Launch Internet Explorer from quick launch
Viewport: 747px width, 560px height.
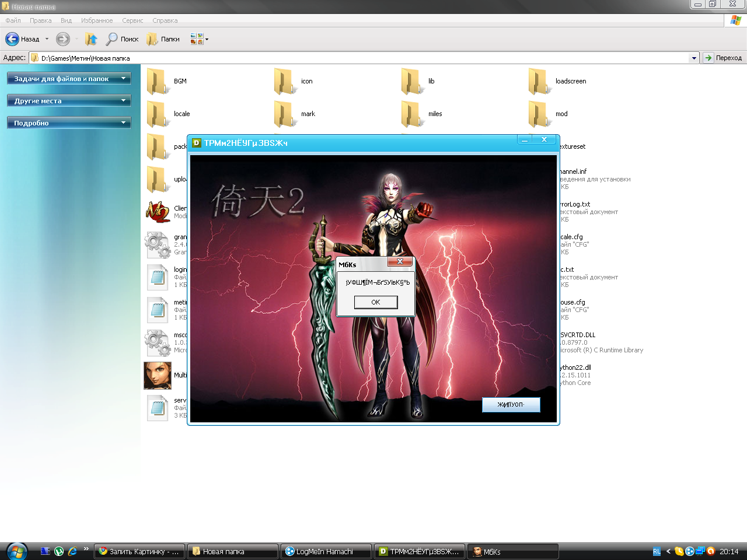click(72, 551)
